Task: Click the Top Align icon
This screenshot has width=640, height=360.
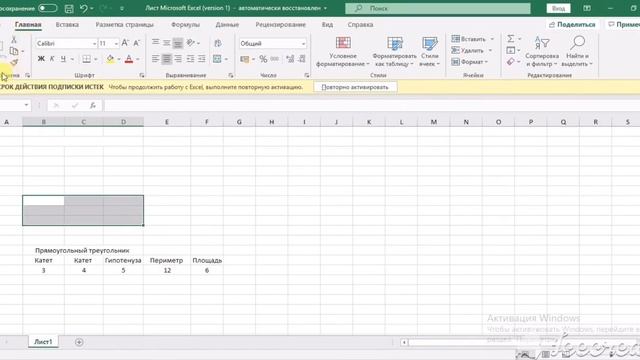Action: (156, 42)
